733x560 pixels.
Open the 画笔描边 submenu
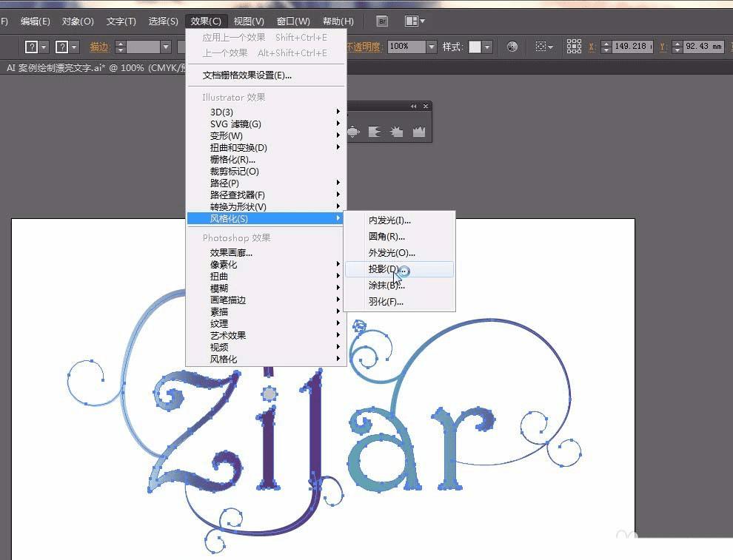click(x=266, y=300)
